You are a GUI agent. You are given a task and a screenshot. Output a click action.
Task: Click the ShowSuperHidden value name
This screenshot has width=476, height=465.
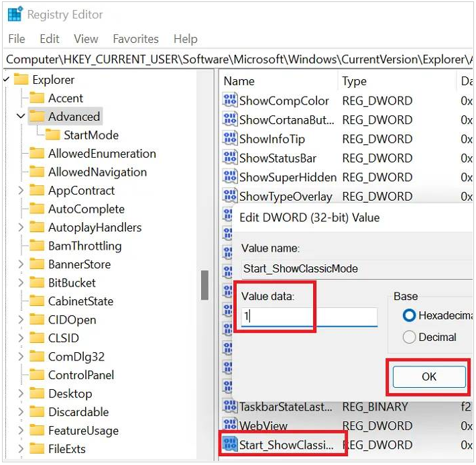tap(288, 177)
